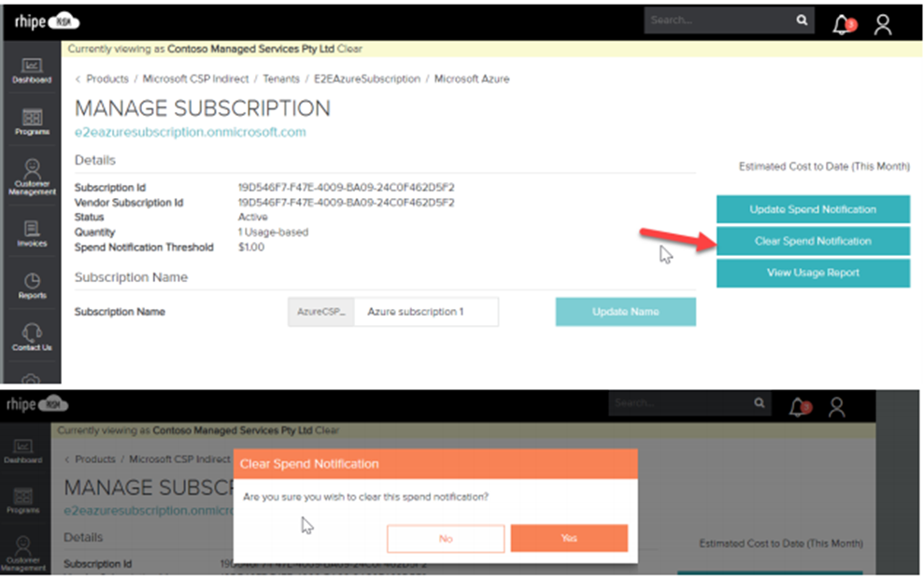This screenshot has width=924, height=578.
Task: Click 'Estimated Cost to Date' on the undimmed page
Action: [824, 167]
